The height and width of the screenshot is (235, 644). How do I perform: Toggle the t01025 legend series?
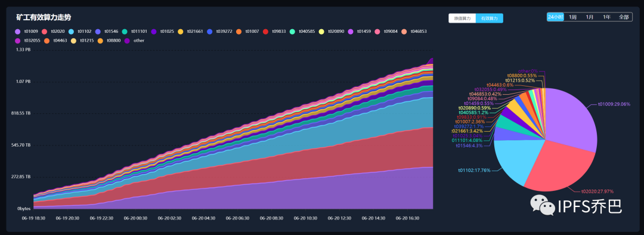pyautogui.click(x=163, y=31)
